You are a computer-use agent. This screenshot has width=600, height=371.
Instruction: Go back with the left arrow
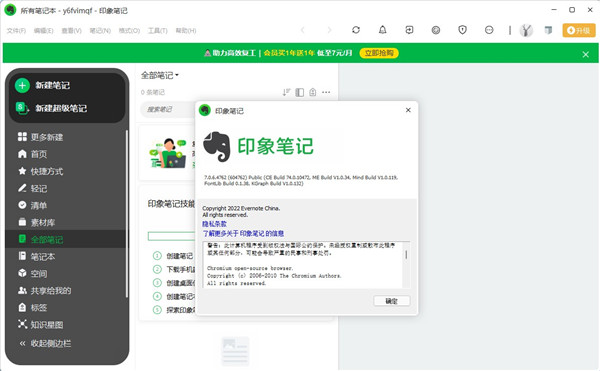click(303, 30)
